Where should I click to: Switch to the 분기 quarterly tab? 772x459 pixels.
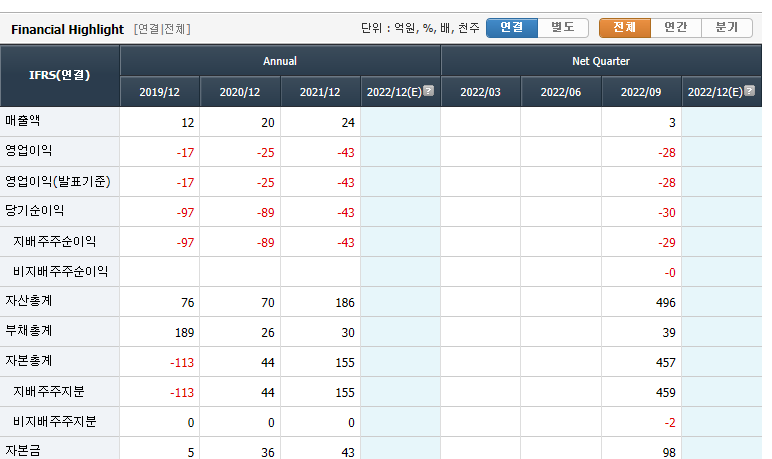pos(727,28)
